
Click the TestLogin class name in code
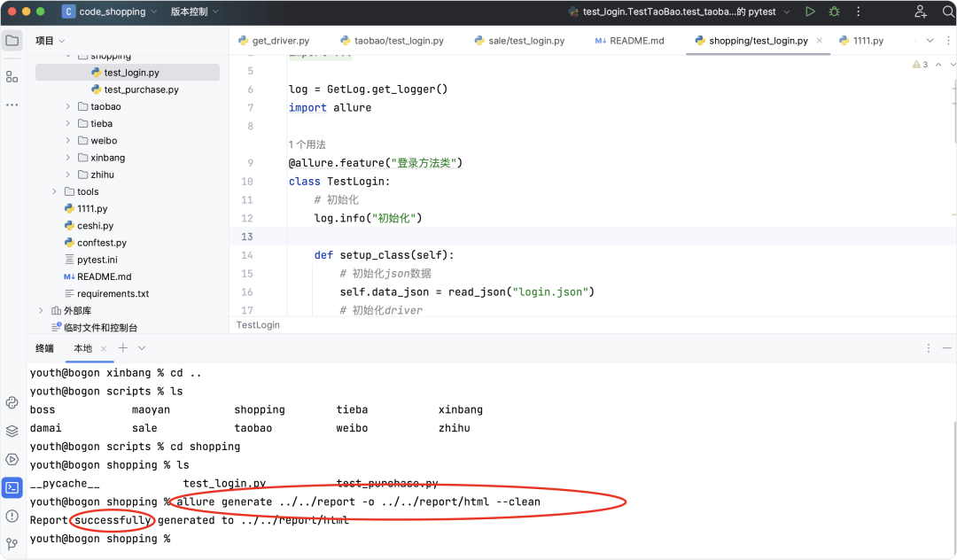tap(355, 181)
